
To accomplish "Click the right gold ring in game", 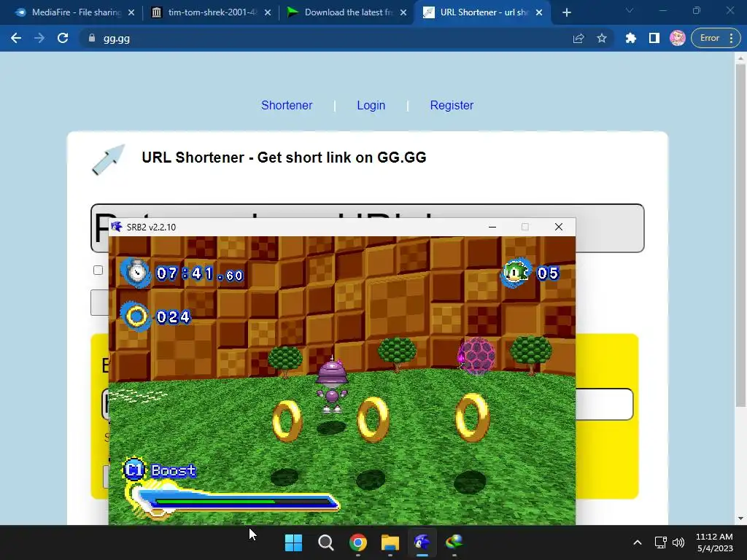I will coord(472,418).
